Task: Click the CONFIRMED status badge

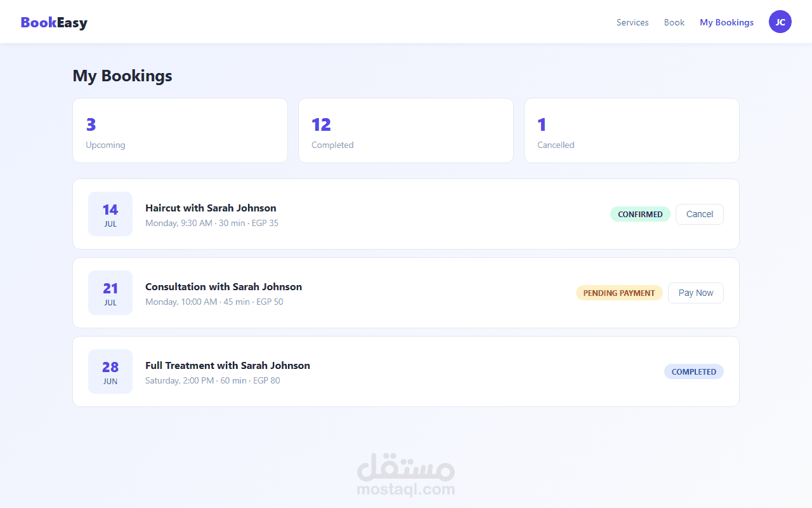Action: 640,214
